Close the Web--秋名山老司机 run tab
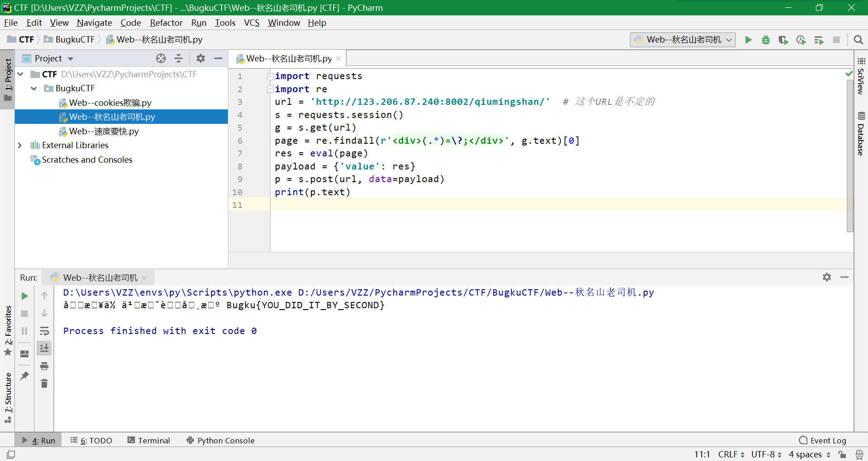This screenshot has width=868, height=461. (144, 278)
